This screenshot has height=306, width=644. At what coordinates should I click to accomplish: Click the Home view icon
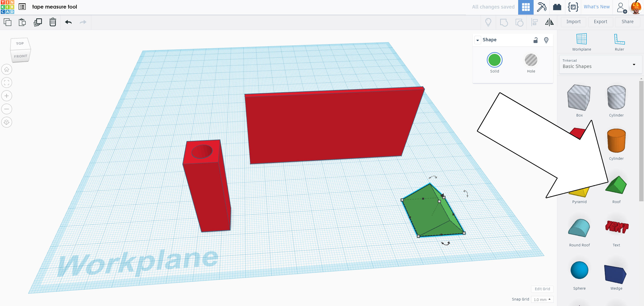coord(7,70)
